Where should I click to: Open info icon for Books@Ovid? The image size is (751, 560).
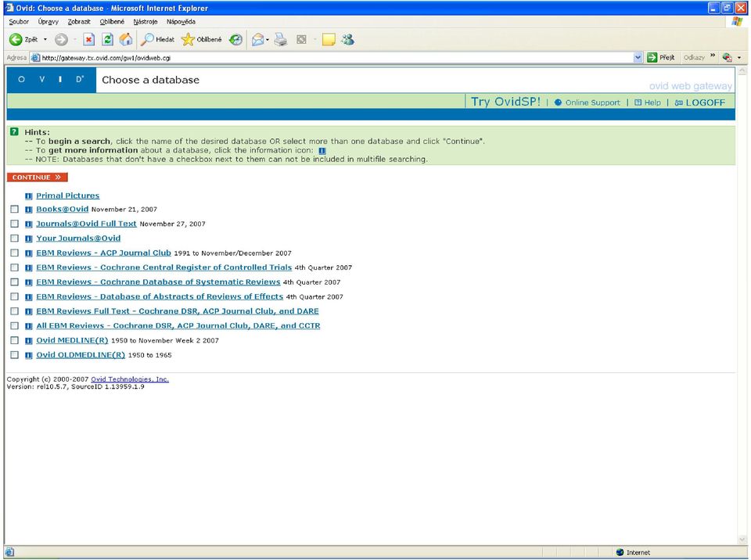click(29, 210)
